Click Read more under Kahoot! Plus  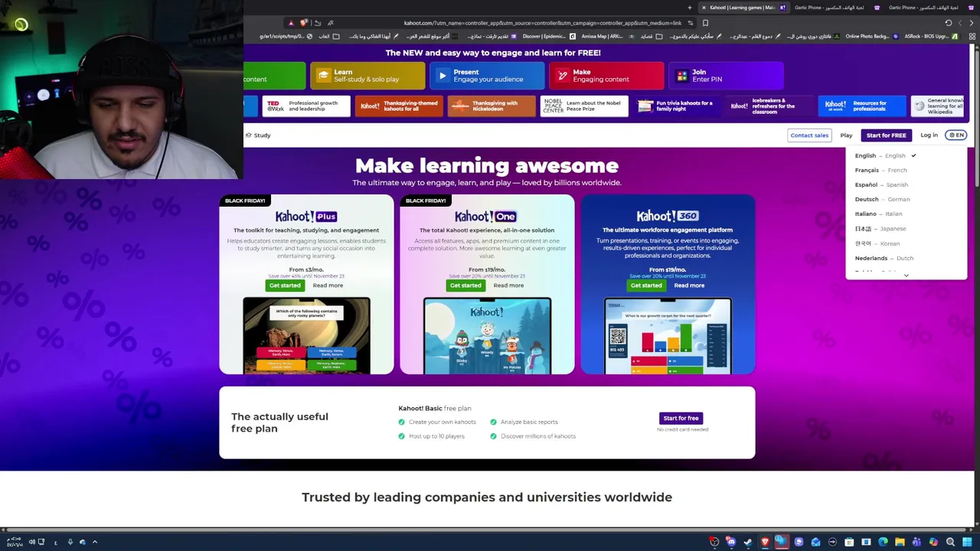point(328,285)
